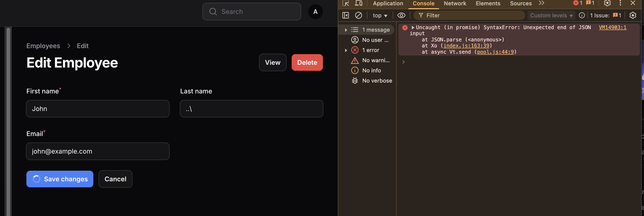The image size is (644, 216).
Task: Click the info icon beside Custom levels
Action: tap(582, 15)
